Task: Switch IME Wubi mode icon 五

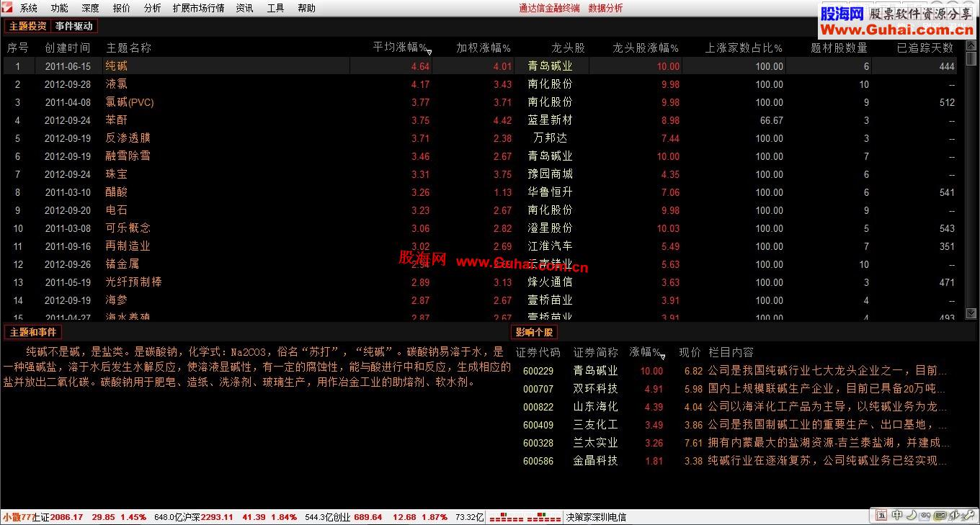Action: tap(881, 515)
